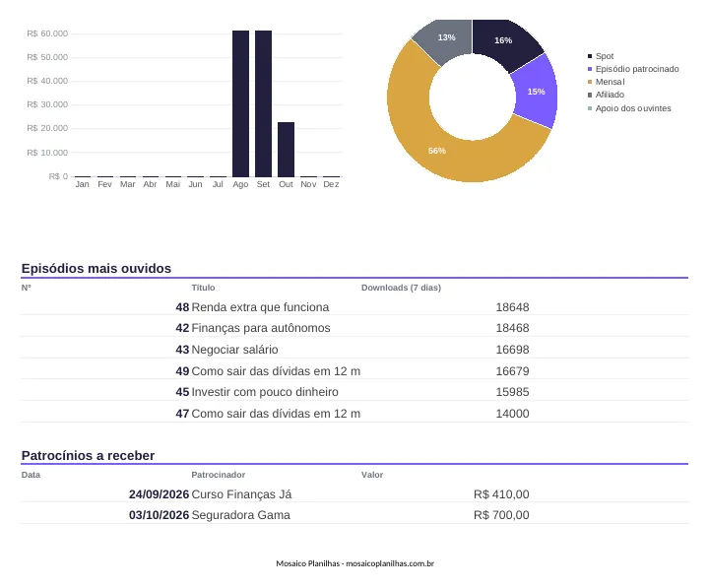Image resolution: width=708 pixels, height=588 pixels.
Task: Click the 13% gray Afiliado slice
Action: tap(446, 38)
